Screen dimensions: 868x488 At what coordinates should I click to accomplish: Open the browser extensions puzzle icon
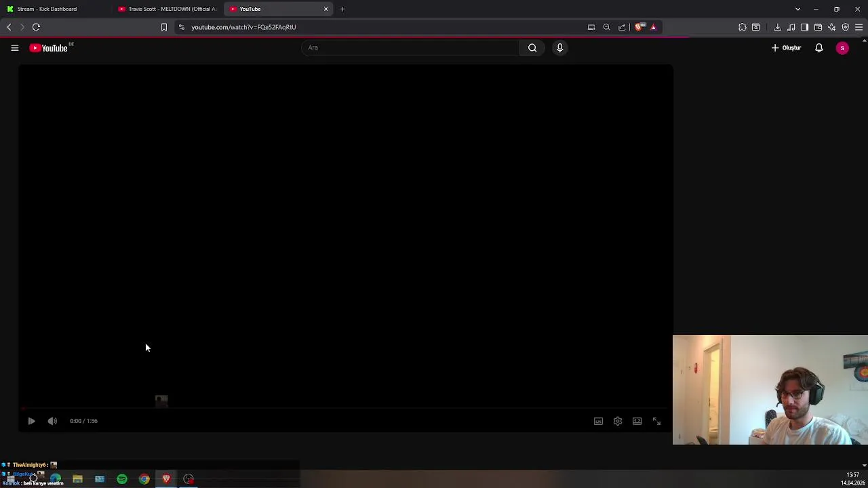pos(743,27)
